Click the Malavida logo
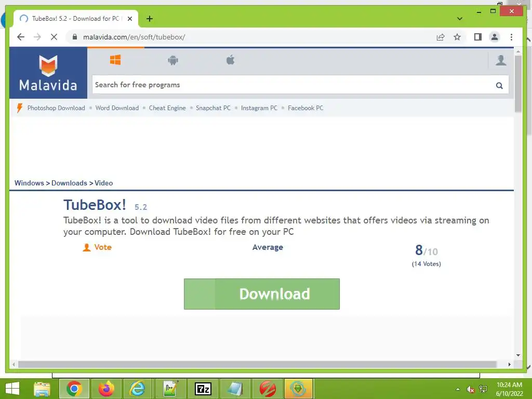The height and width of the screenshot is (399, 532). [x=48, y=73]
